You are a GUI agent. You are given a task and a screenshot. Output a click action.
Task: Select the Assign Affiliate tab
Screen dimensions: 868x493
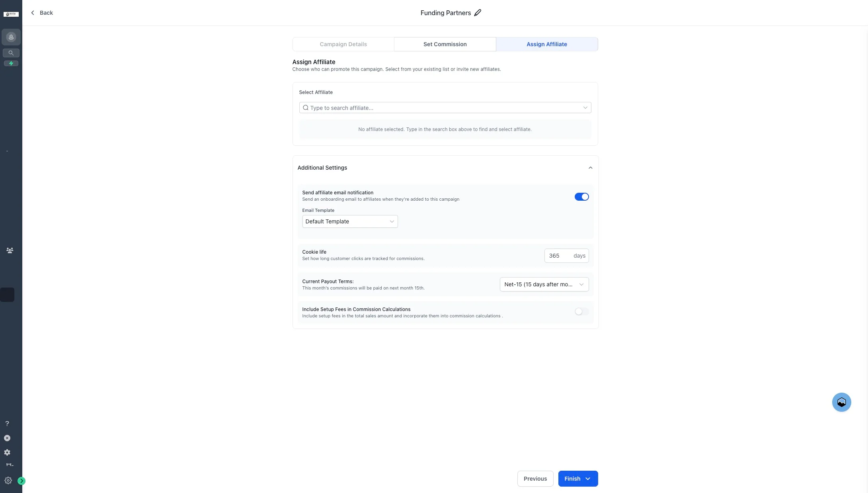[547, 44]
